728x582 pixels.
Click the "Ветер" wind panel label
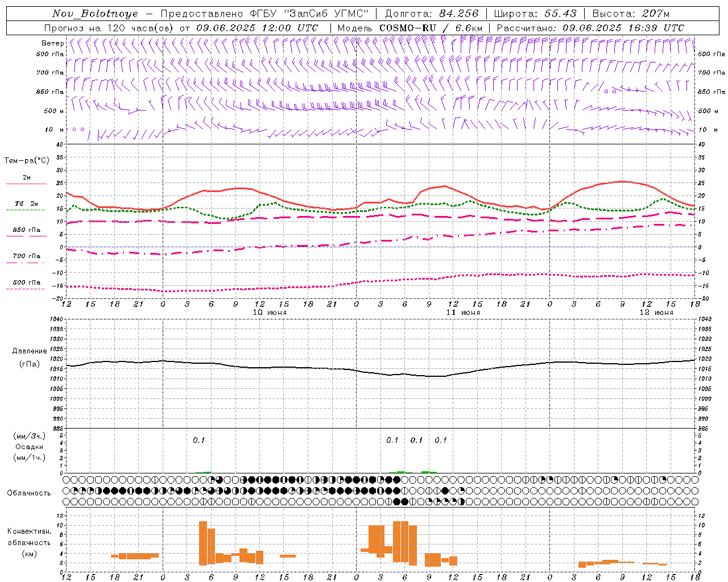(52, 43)
